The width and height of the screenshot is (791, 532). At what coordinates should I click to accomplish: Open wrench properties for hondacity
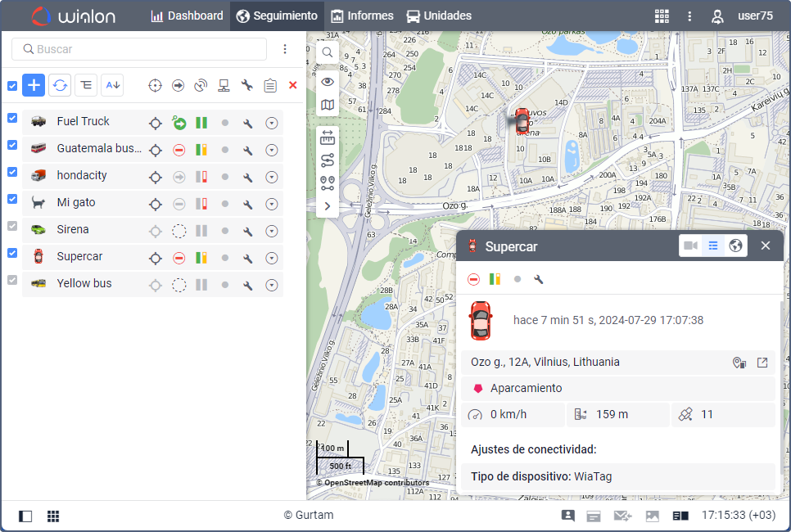[x=248, y=177]
